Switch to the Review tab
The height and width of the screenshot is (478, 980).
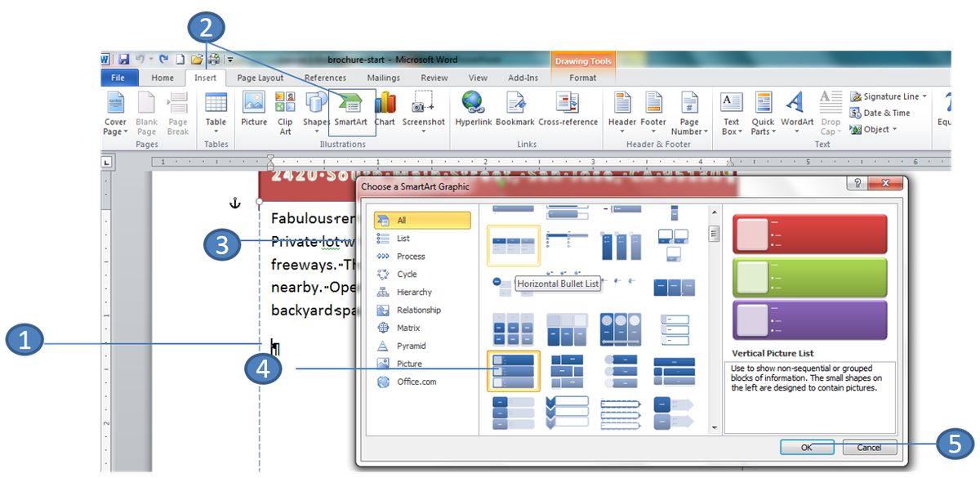click(x=434, y=78)
